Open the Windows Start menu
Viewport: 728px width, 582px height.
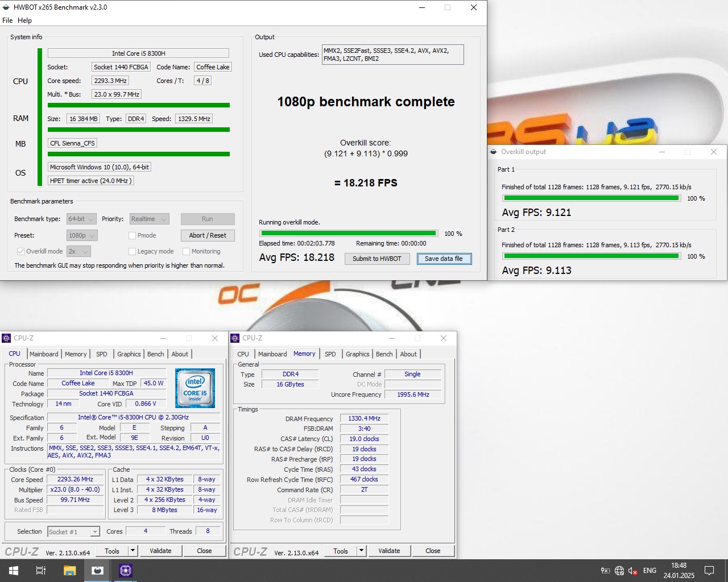click(14, 571)
